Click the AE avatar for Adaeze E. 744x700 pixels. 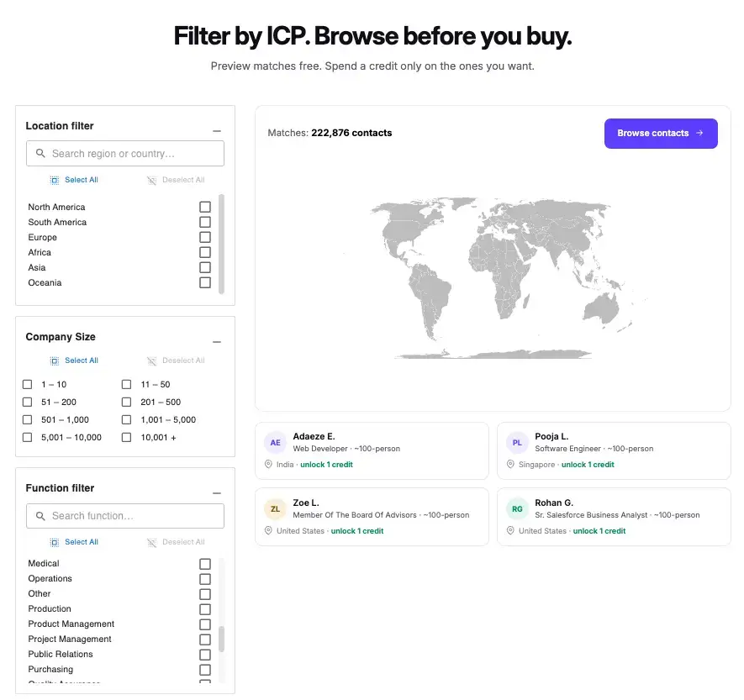click(275, 443)
